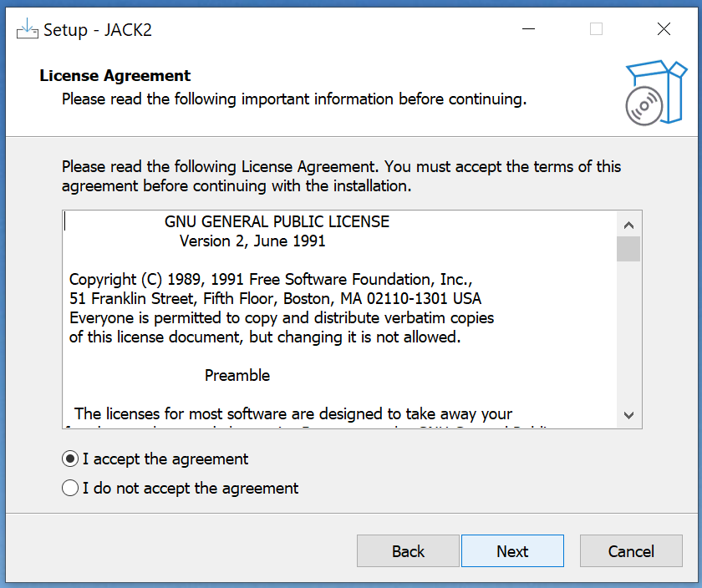702x588 pixels.
Task: Click the "Version 2, June 1991" line
Action: (252, 241)
